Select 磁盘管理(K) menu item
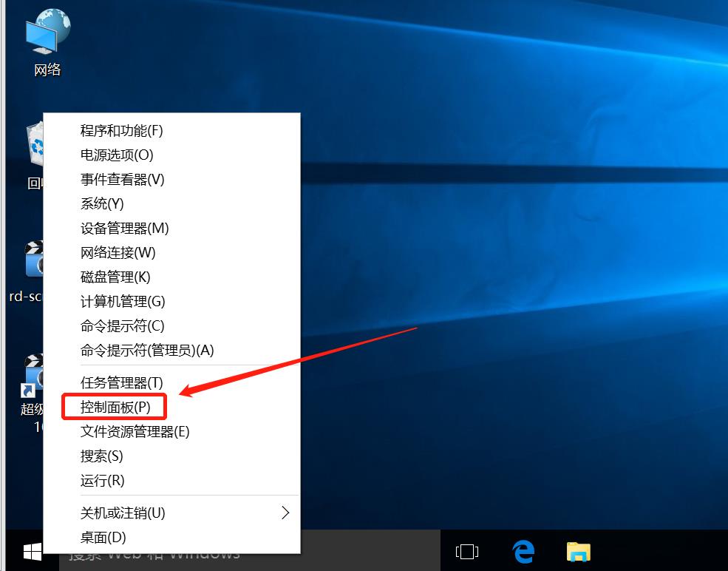 [x=115, y=277]
